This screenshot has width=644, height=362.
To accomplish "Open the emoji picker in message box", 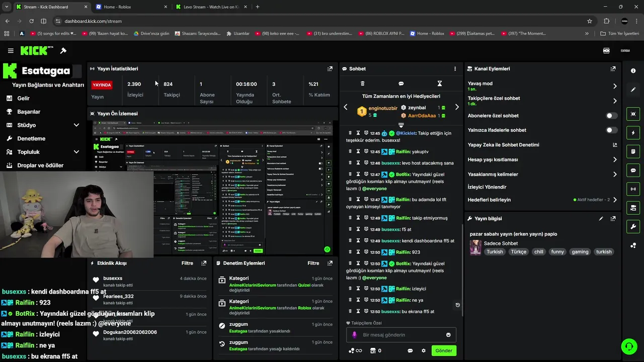I will [x=448, y=335].
